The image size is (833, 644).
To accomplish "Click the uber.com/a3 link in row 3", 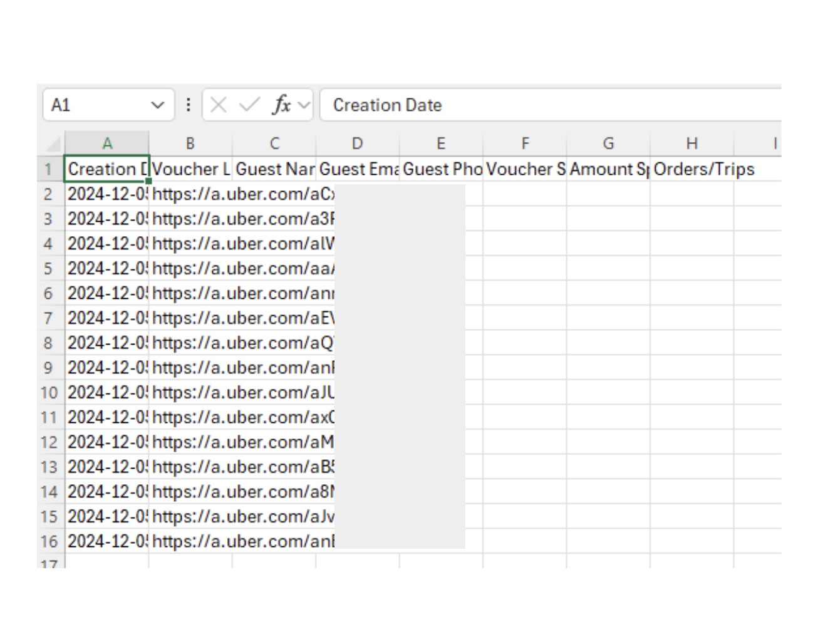I will pyautogui.click(x=243, y=219).
